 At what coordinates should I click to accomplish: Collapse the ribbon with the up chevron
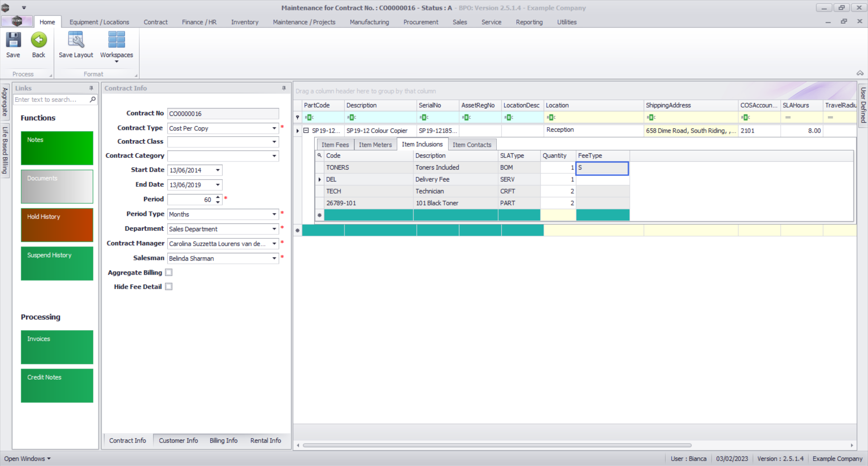click(x=860, y=73)
